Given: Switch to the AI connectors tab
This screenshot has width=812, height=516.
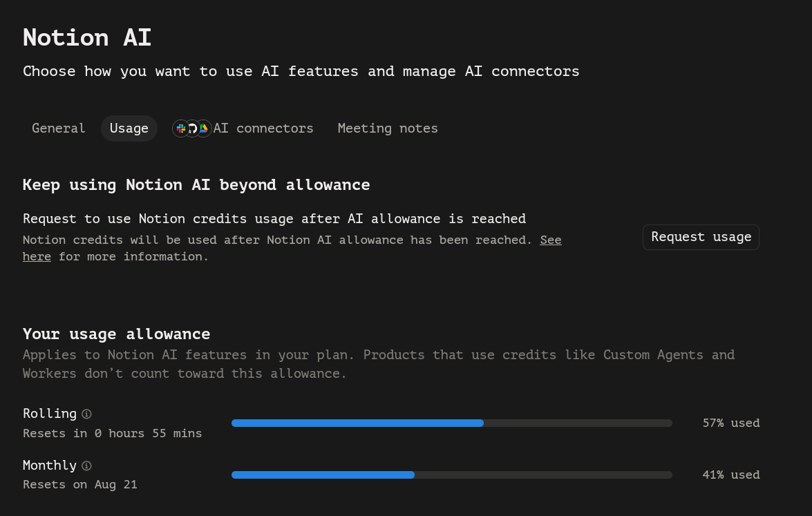Looking at the screenshot, I should click(x=243, y=128).
